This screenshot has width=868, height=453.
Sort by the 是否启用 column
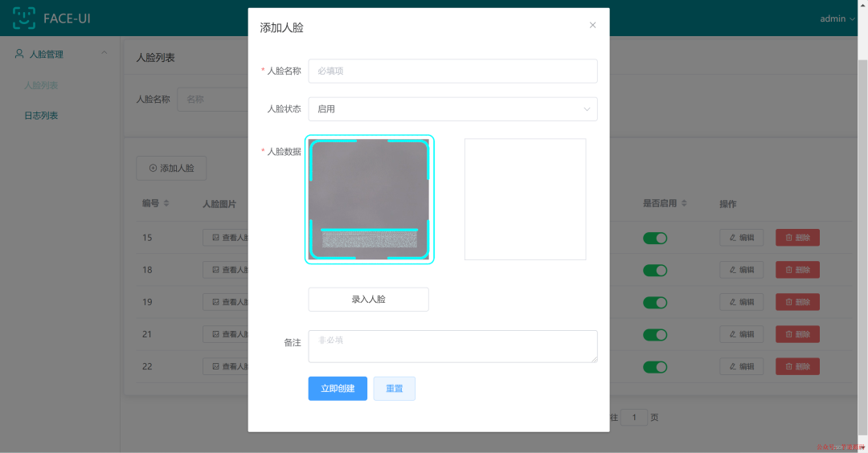tap(684, 203)
